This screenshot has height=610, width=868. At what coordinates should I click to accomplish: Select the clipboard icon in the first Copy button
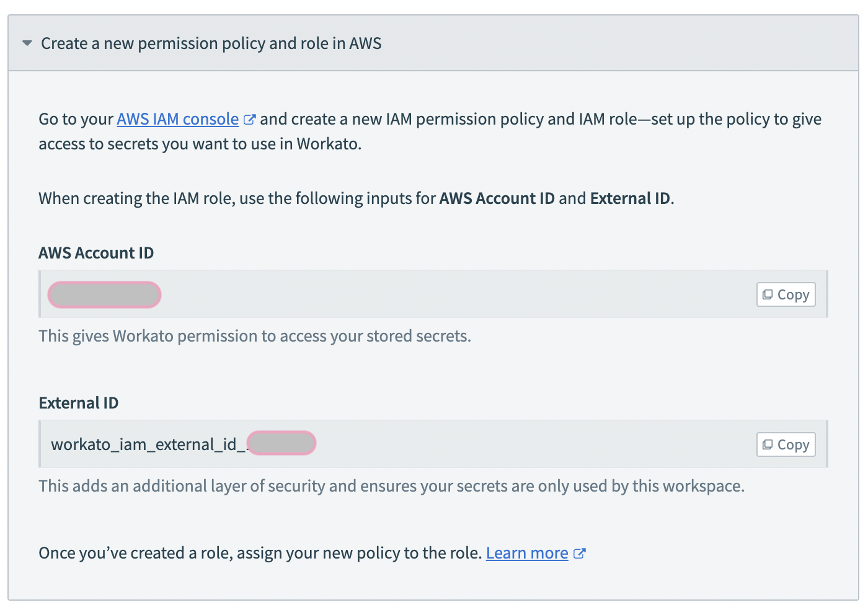click(x=768, y=294)
